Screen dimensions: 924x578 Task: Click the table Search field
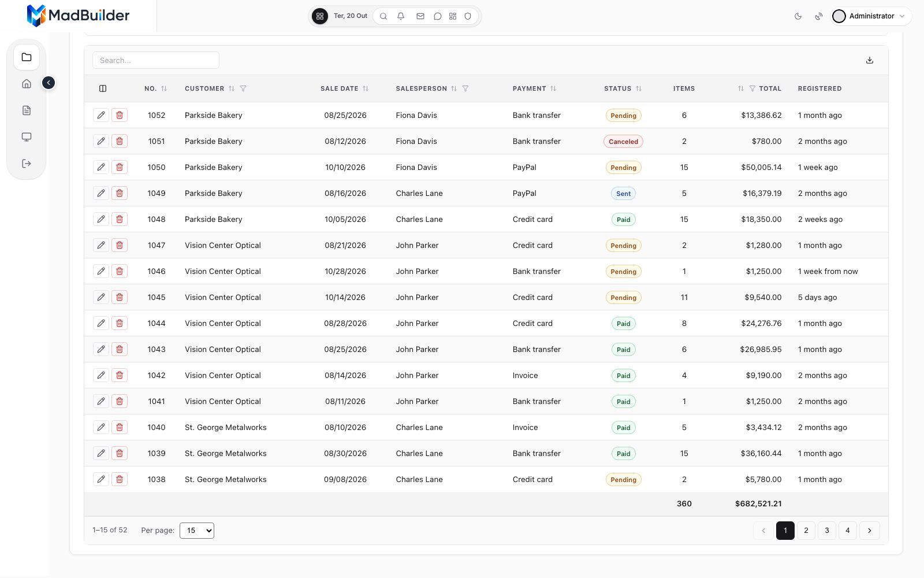click(156, 60)
